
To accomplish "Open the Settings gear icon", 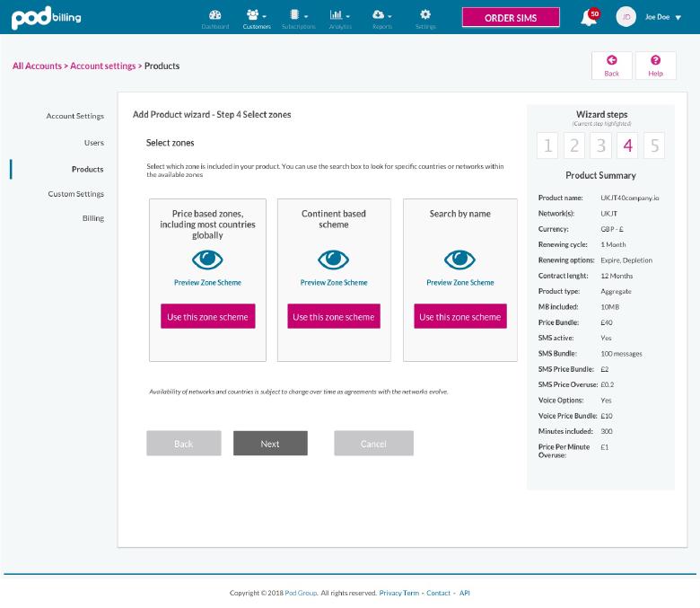I will 425,14.
